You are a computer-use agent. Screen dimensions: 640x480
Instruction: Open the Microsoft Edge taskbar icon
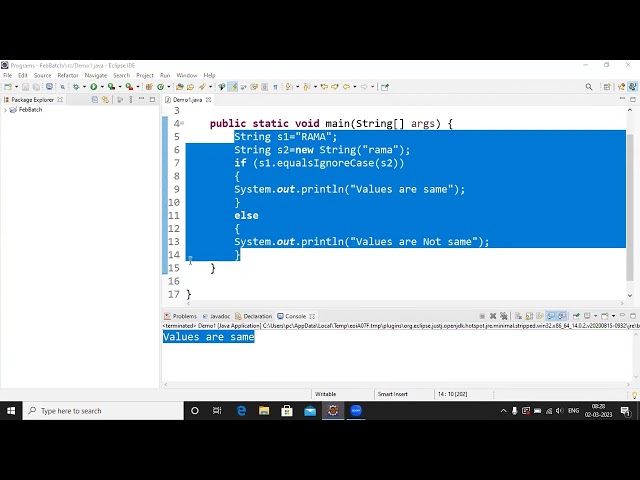tap(241, 410)
